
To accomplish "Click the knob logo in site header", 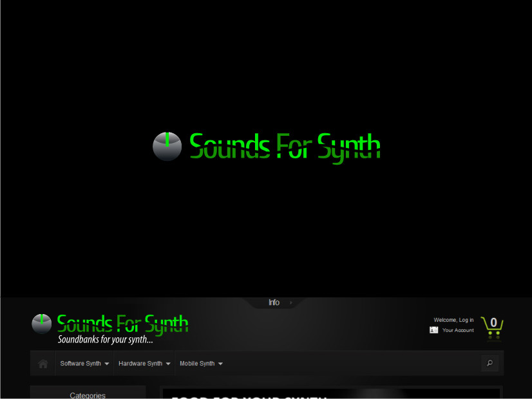I will click(42, 324).
